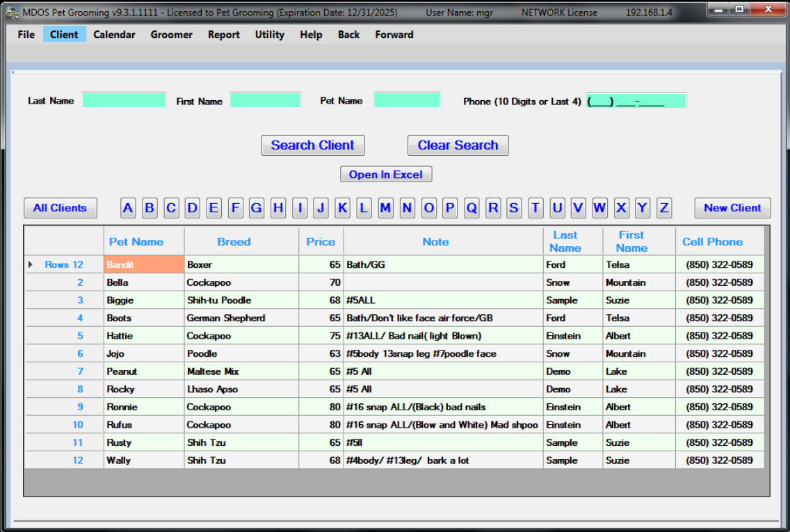Screen dimensions: 790x532
Task: Open the Report menu
Action: coord(223,34)
